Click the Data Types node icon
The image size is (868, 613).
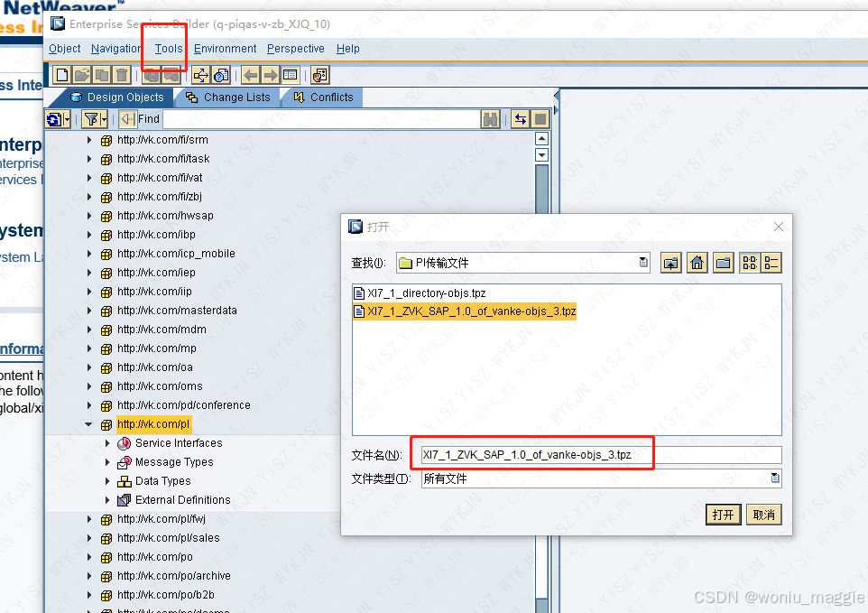125,481
